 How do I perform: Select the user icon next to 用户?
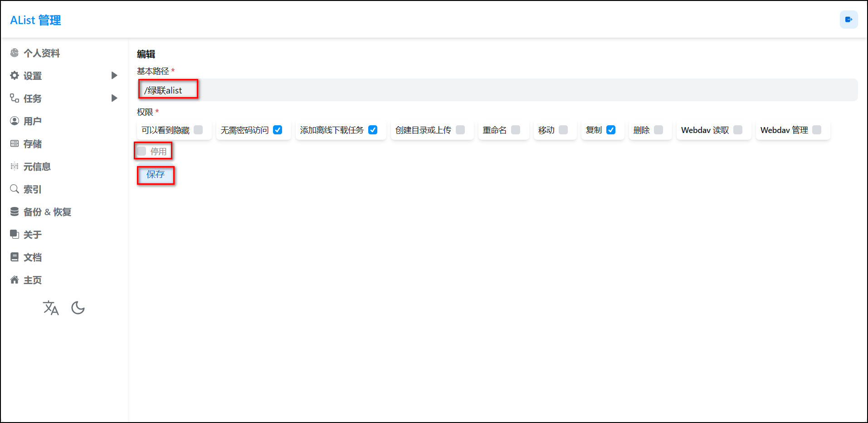[x=15, y=121]
